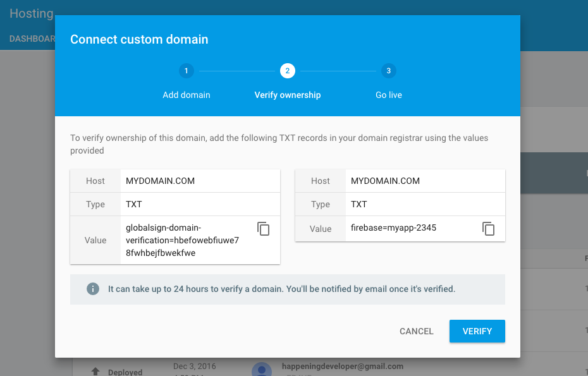Select the Go live step label
Image resolution: width=588 pixels, height=376 pixels.
(388, 95)
